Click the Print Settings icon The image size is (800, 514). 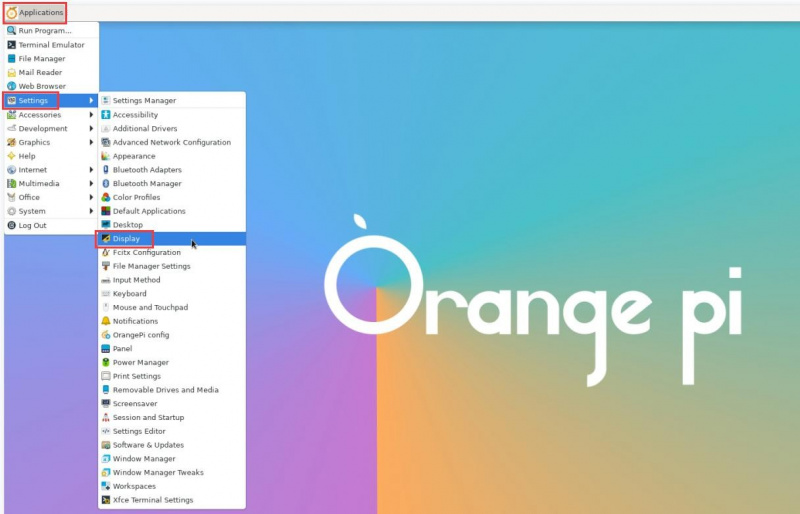106,377
